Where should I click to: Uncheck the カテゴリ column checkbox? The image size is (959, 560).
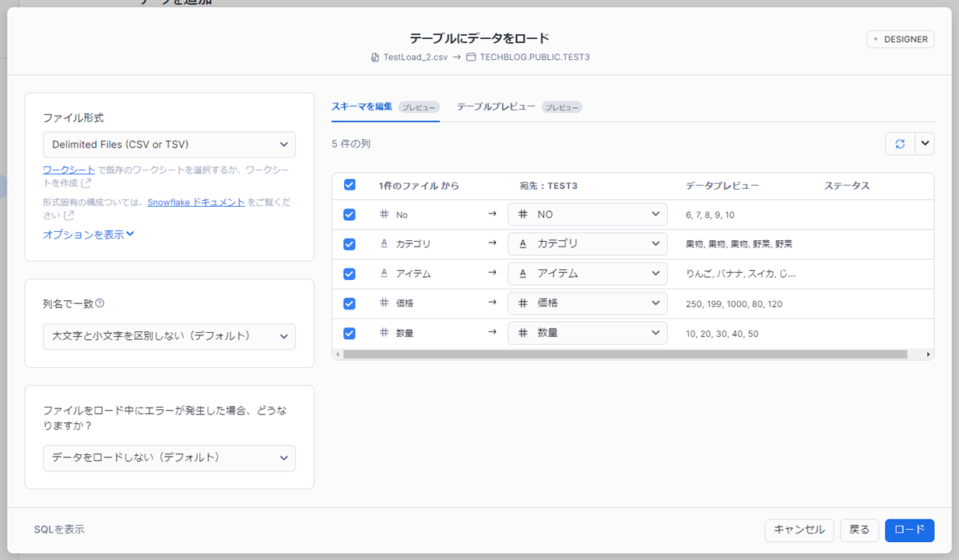coord(350,244)
